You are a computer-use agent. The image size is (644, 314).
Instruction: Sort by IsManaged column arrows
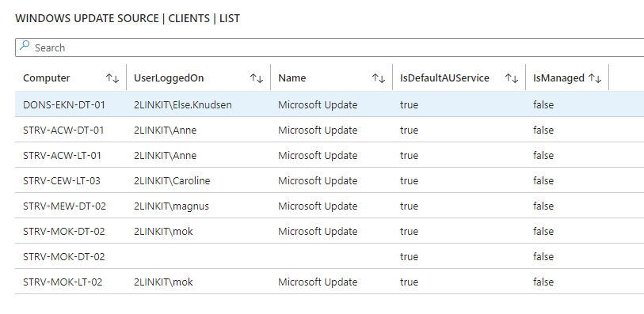point(595,78)
